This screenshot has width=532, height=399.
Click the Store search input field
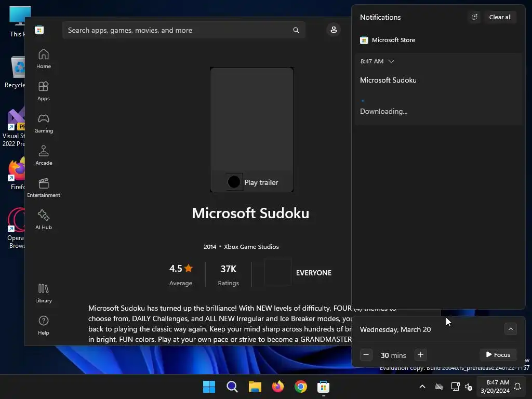pos(183,30)
